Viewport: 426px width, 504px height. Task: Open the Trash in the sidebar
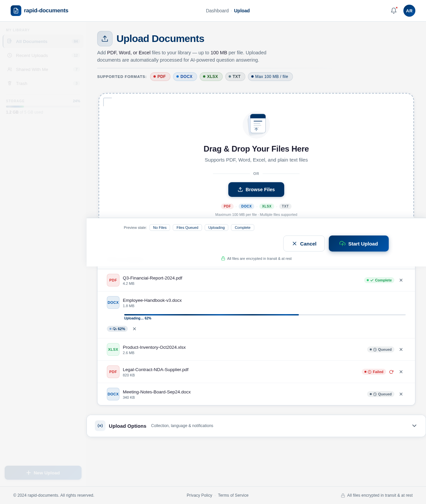21,83
